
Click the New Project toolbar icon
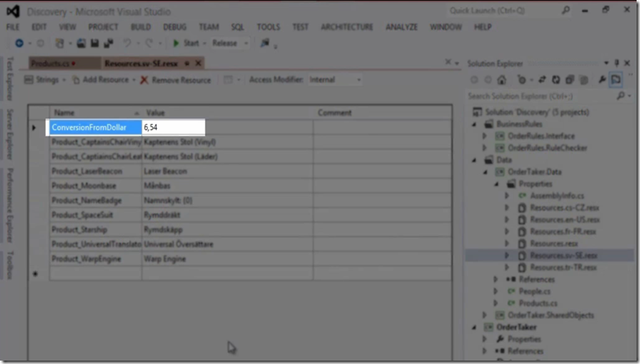click(60, 43)
